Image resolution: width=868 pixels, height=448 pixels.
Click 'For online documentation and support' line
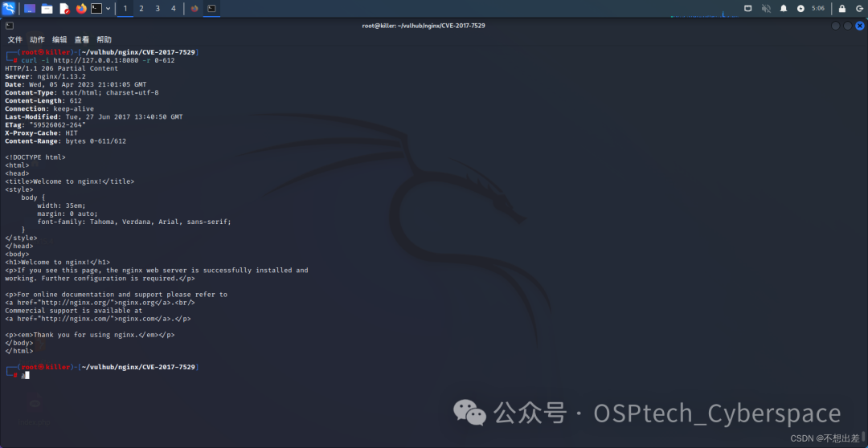(117, 294)
